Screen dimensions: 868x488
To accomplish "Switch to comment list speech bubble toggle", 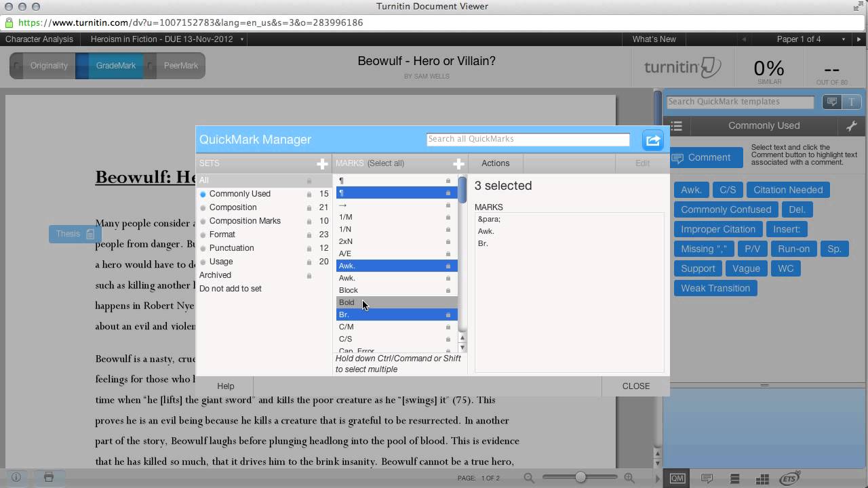I will (x=832, y=102).
